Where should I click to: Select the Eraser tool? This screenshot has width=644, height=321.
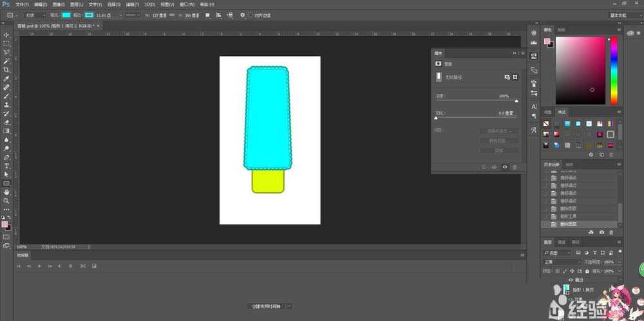click(6, 122)
